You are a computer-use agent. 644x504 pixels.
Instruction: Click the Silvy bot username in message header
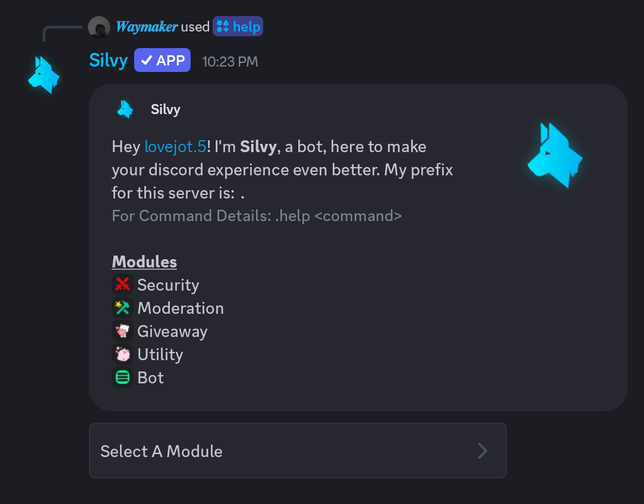coord(108,60)
